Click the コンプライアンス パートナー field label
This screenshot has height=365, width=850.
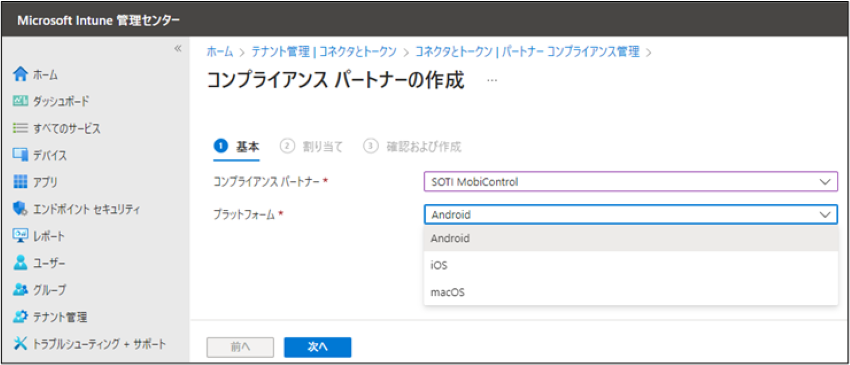coord(267,182)
